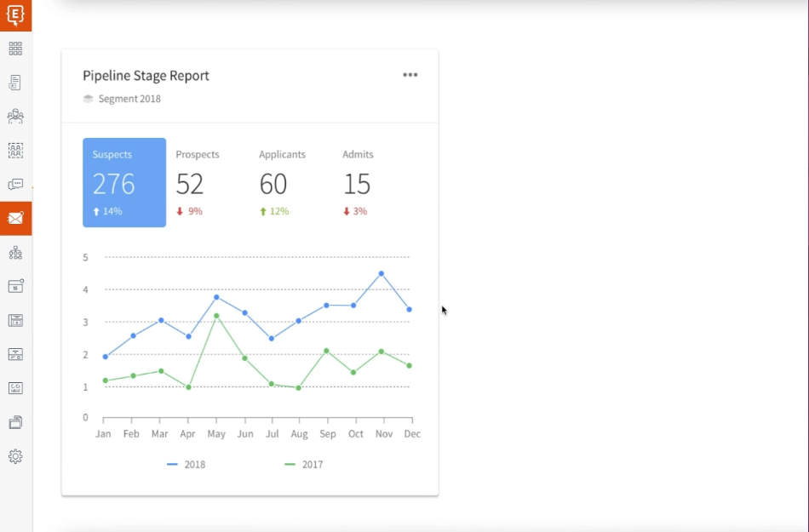Image resolution: width=809 pixels, height=532 pixels.
Task: Open the calendar events icon in sidebar
Action: point(15,286)
